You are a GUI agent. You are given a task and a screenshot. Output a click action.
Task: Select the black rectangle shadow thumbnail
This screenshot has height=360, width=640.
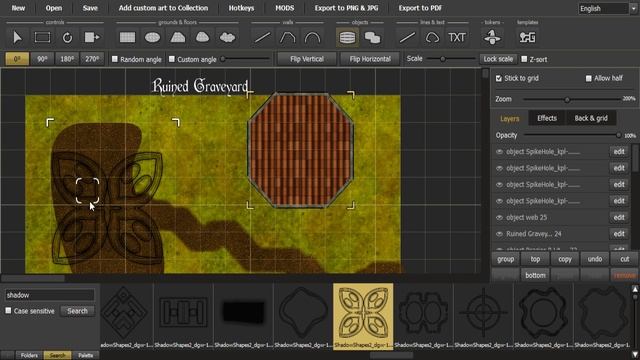coord(243,316)
